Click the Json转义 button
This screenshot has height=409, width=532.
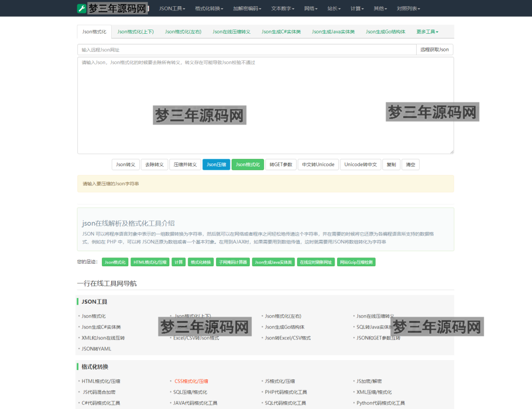click(126, 165)
